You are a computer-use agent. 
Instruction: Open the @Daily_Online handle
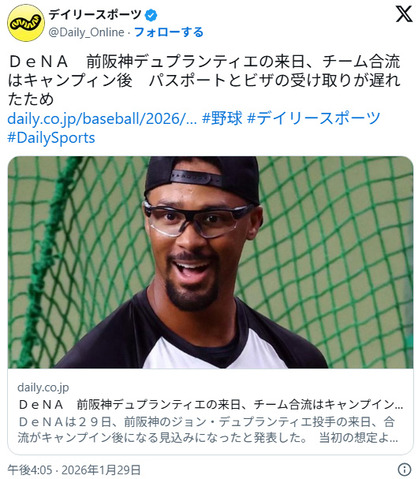click(x=86, y=32)
